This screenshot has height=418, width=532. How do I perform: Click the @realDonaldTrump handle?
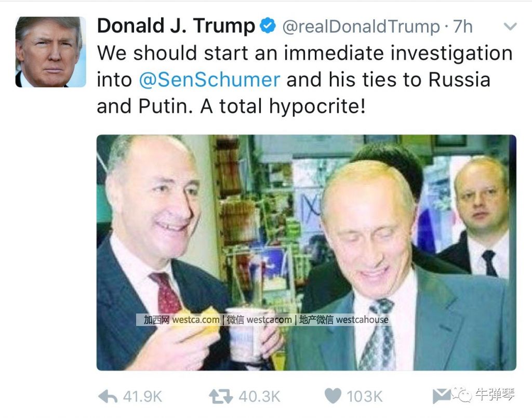click(x=361, y=27)
